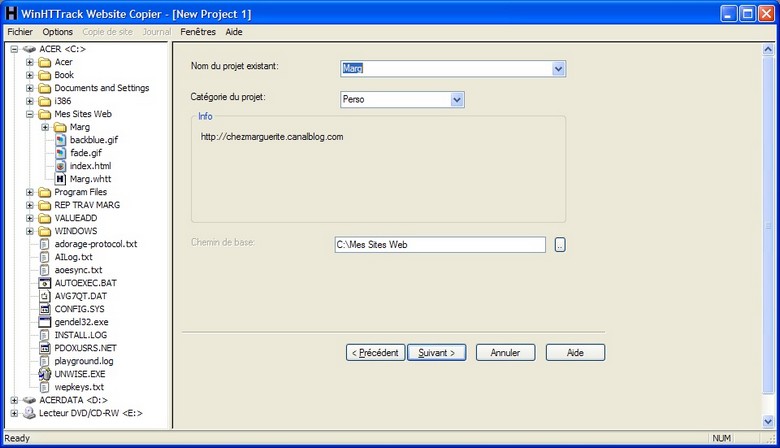Click the gendel32.exe program icon
This screenshot has height=448, width=780.
point(45,322)
